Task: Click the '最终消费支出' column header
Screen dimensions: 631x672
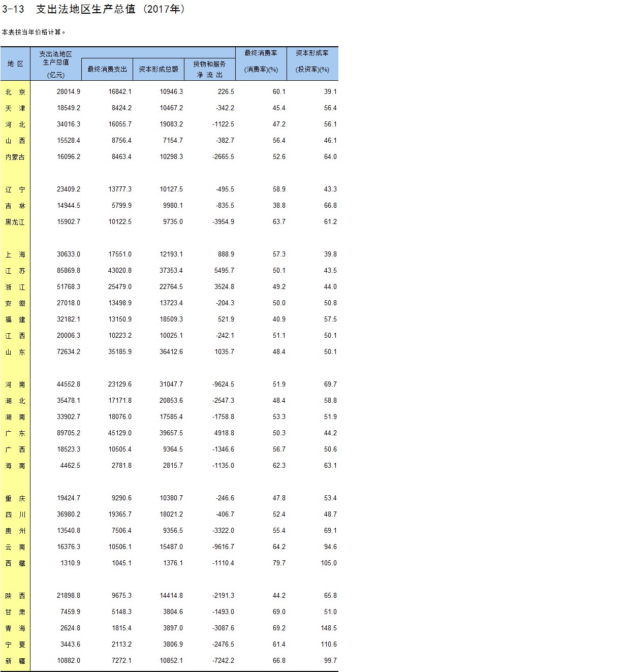Action: [x=107, y=70]
